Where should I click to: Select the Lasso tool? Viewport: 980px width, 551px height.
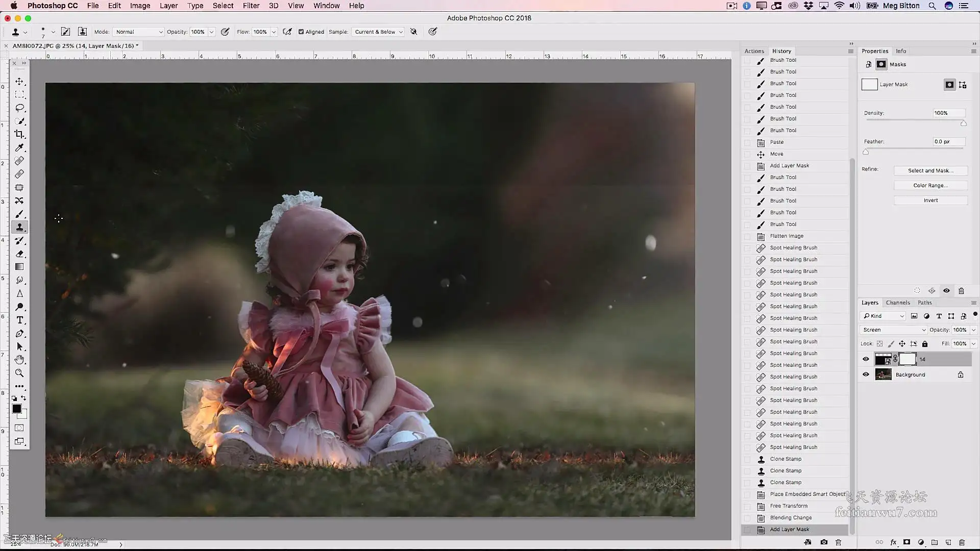click(19, 108)
